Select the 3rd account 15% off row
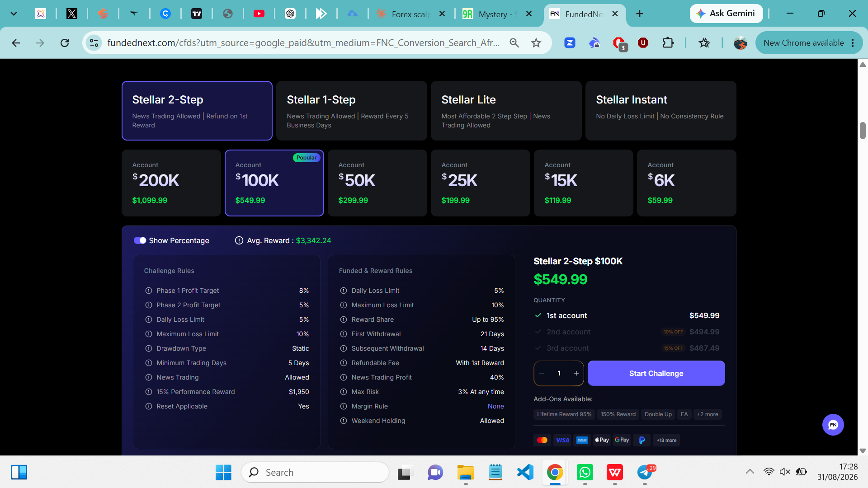 point(627,348)
